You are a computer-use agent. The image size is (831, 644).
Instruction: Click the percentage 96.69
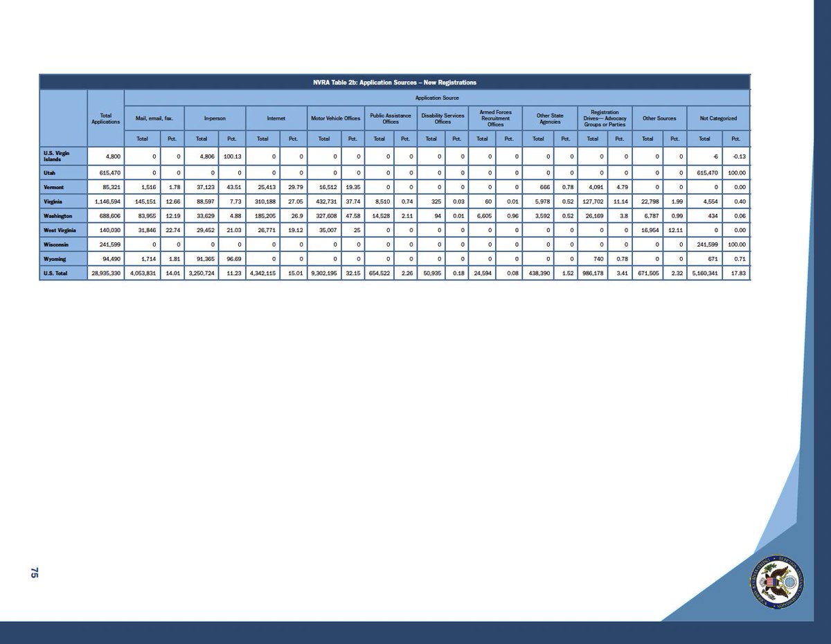(233, 259)
